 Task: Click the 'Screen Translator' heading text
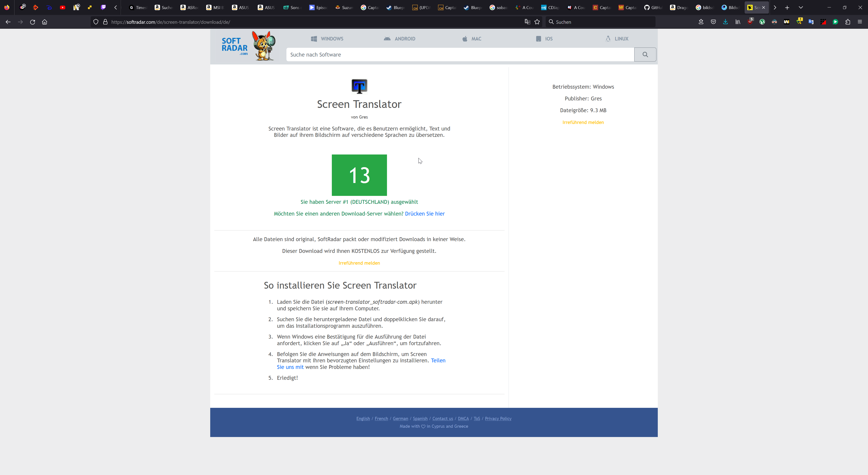click(x=359, y=104)
